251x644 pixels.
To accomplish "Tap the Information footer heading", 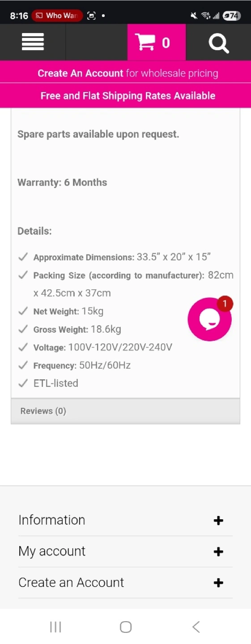I will 52,520.
